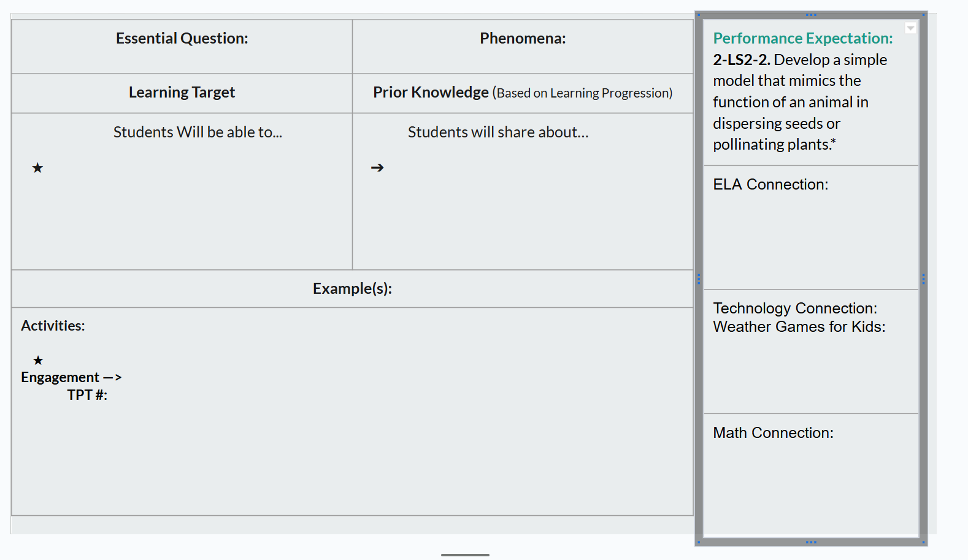Click 'Math Connection:' cell text

[773, 433]
